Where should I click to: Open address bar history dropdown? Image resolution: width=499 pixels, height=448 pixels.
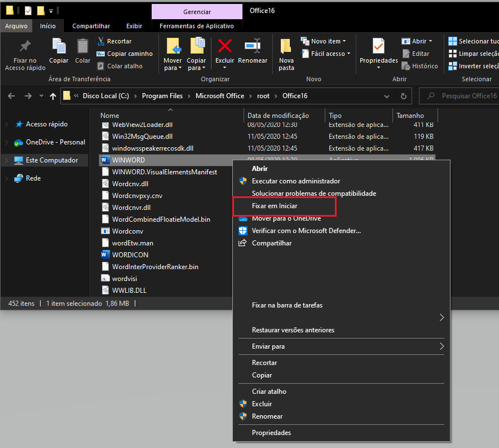click(387, 96)
